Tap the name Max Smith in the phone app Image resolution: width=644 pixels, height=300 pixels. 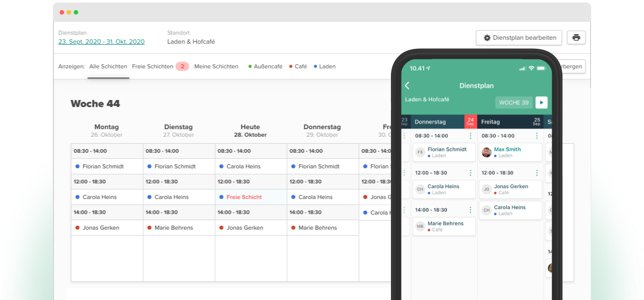[x=507, y=149]
